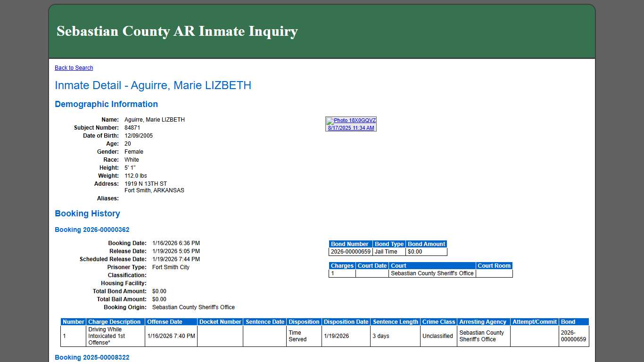Screen dimensions: 644x362
Task: Open Booking 2026-00000362 details
Action: coord(92,230)
